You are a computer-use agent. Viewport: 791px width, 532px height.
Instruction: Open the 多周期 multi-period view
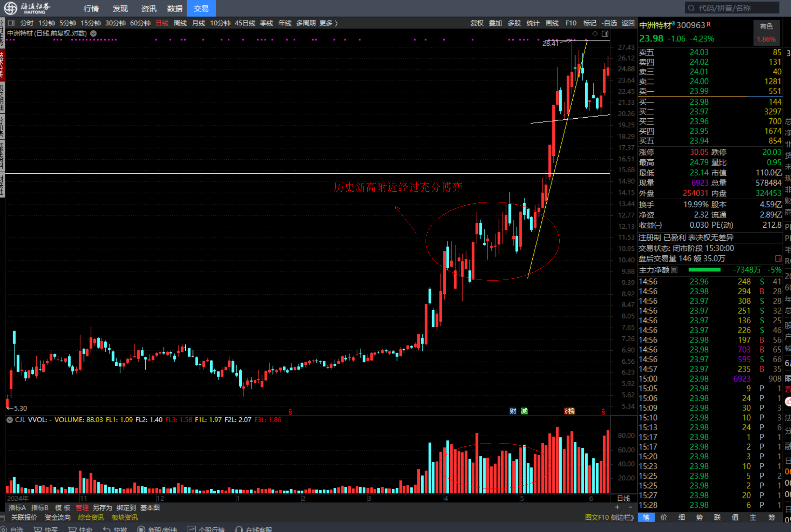tap(306, 23)
